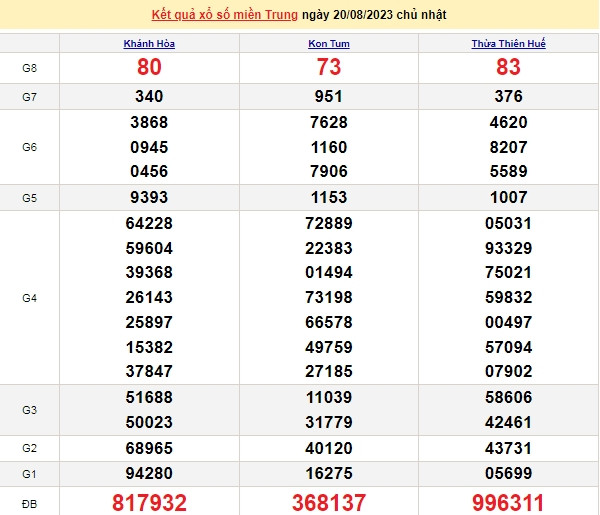Image resolution: width=600 pixels, height=515 pixels.
Task: Click G5 result 1007 for Thừa Thiên Huế
Action: point(508,198)
